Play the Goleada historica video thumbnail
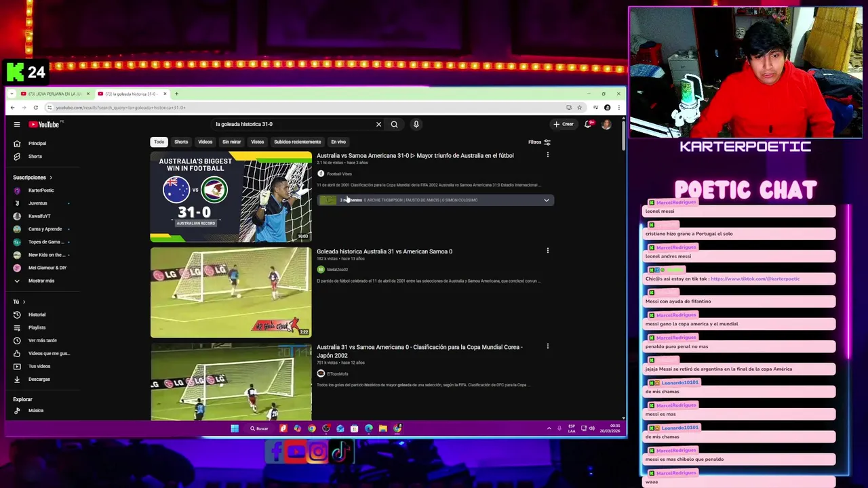Image resolution: width=868 pixels, height=488 pixels. pyautogui.click(x=231, y=292)
